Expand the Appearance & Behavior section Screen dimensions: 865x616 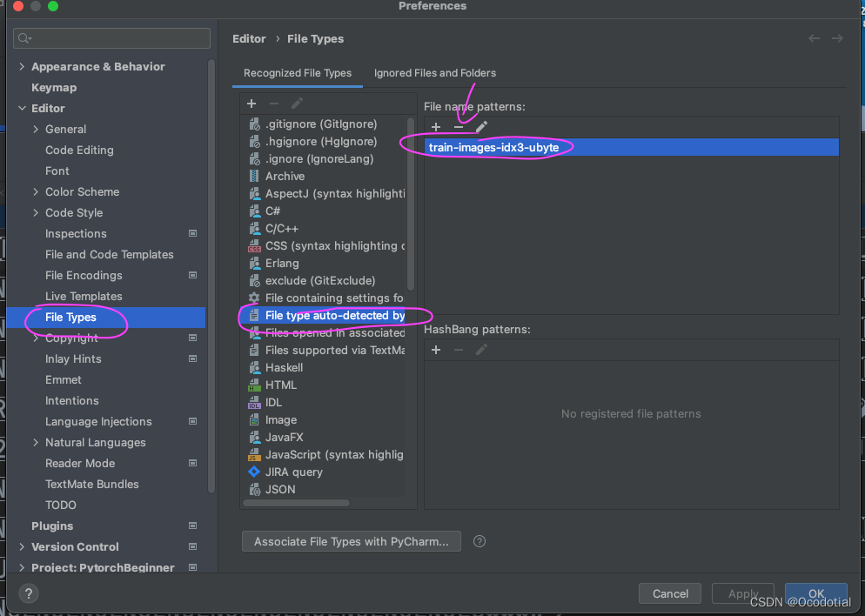21,66
